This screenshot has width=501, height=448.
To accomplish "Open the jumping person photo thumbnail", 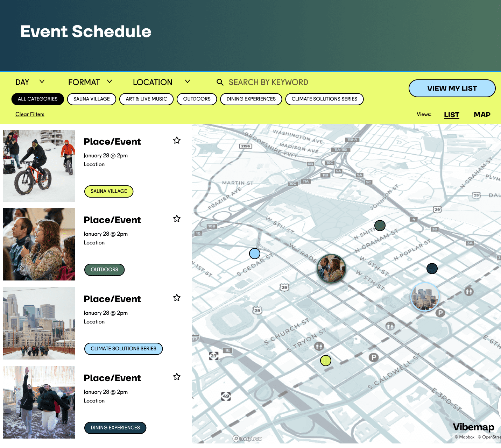I will pos(39,403).
